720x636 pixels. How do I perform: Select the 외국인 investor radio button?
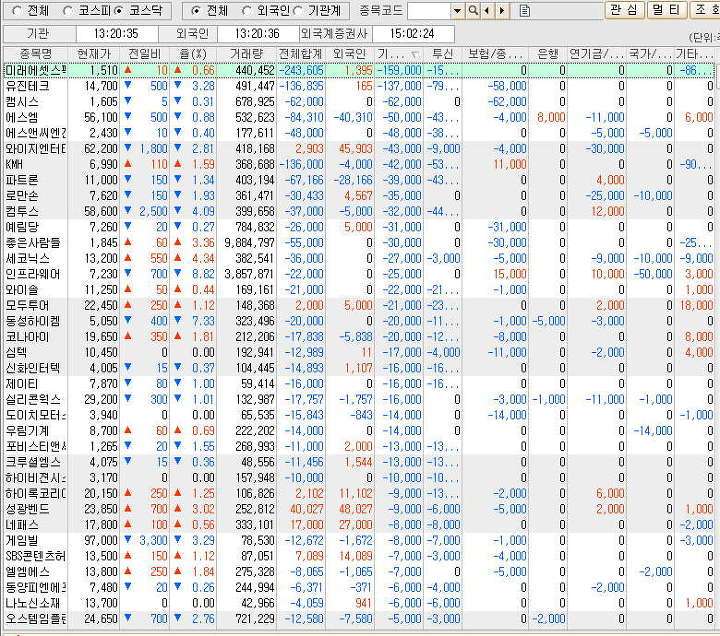pos(246,11)
